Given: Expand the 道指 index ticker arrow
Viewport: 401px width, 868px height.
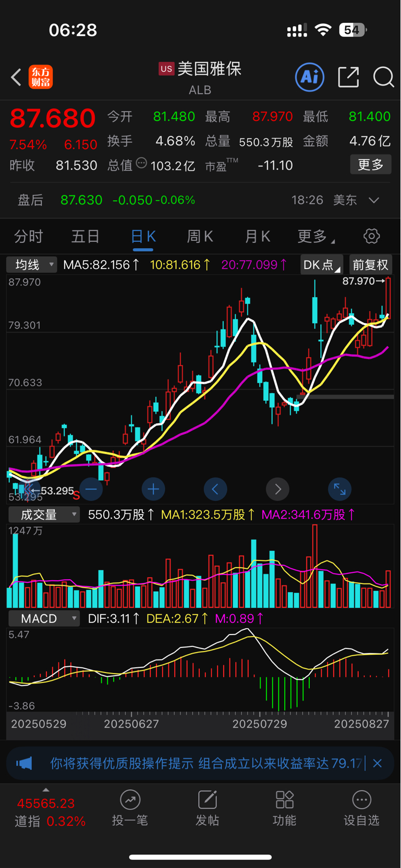Looking at the screenshot, I should (x=45, y=790).
